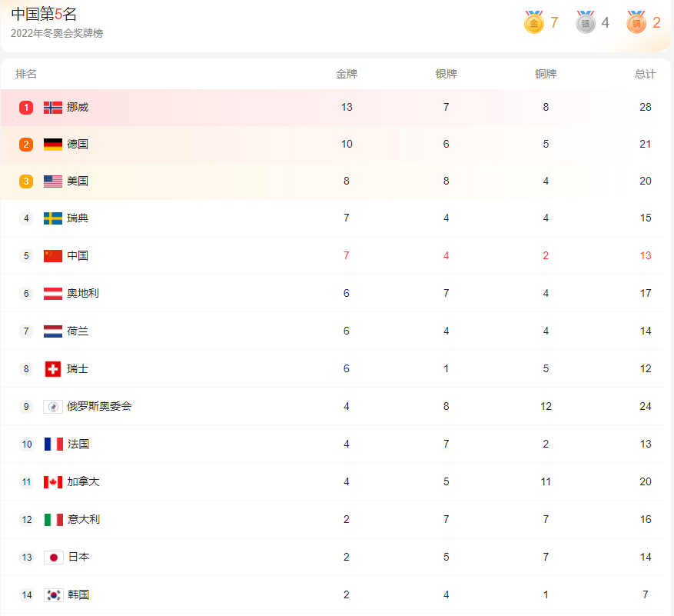Viewport: 674px width, 616px height.
Task: Click the 银牌 column header
Action: tap(447, 74)
